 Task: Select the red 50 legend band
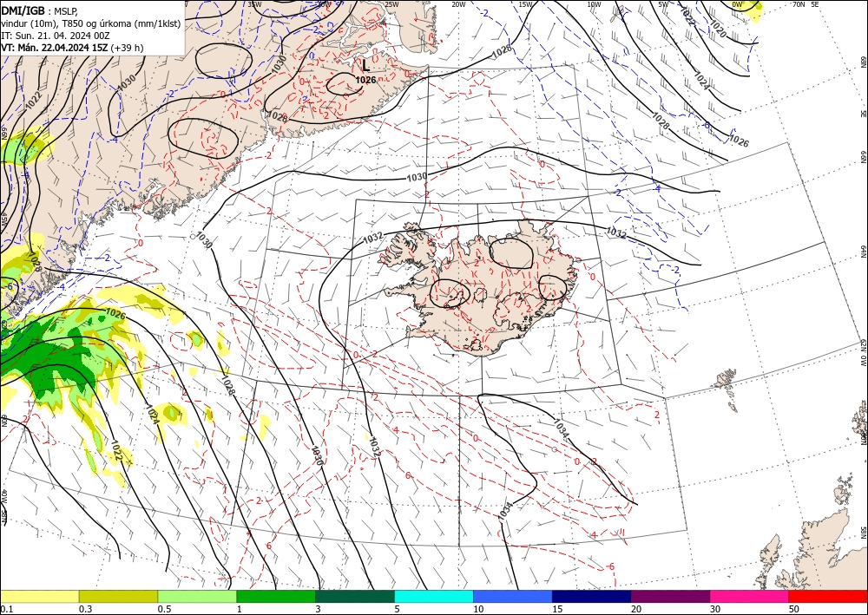[828, 596]
